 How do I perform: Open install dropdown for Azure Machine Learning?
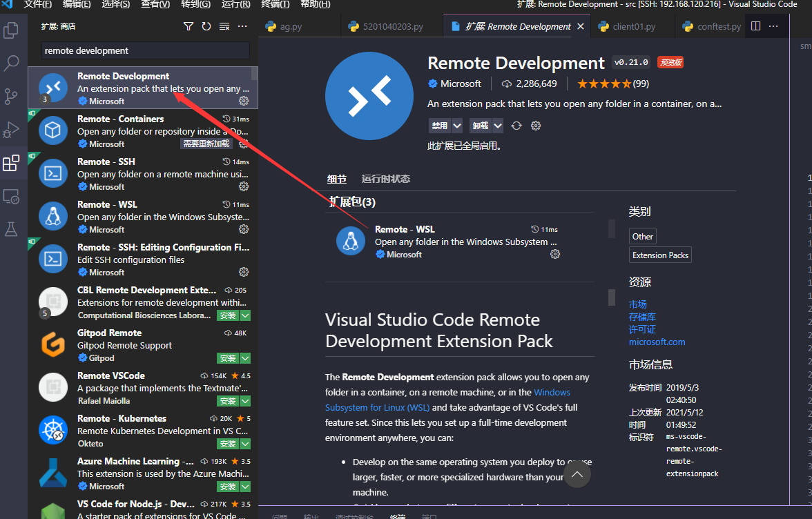[x=246, y=487]
